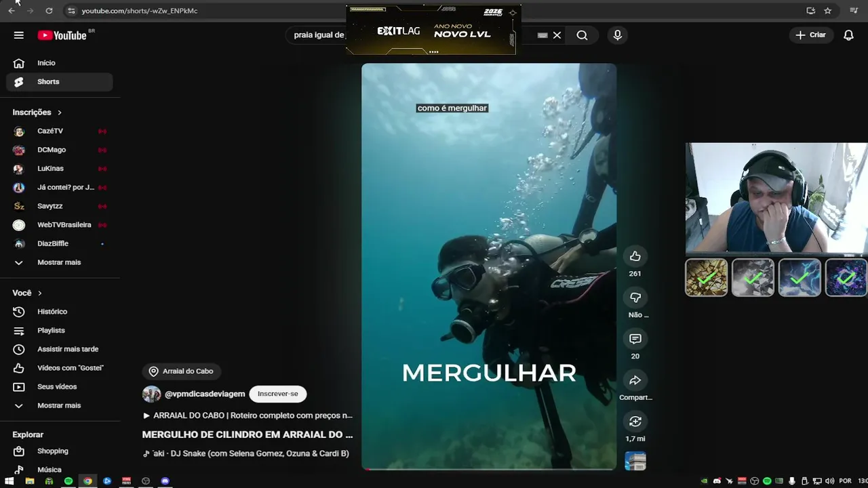Click the Chrome taskbar icon

click(x=87, y=481)
